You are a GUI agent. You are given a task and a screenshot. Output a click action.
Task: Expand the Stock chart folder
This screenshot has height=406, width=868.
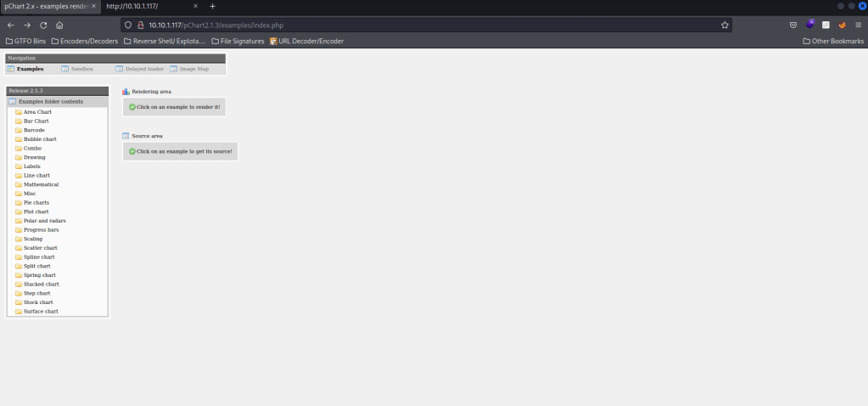click(x=38, y=302)
